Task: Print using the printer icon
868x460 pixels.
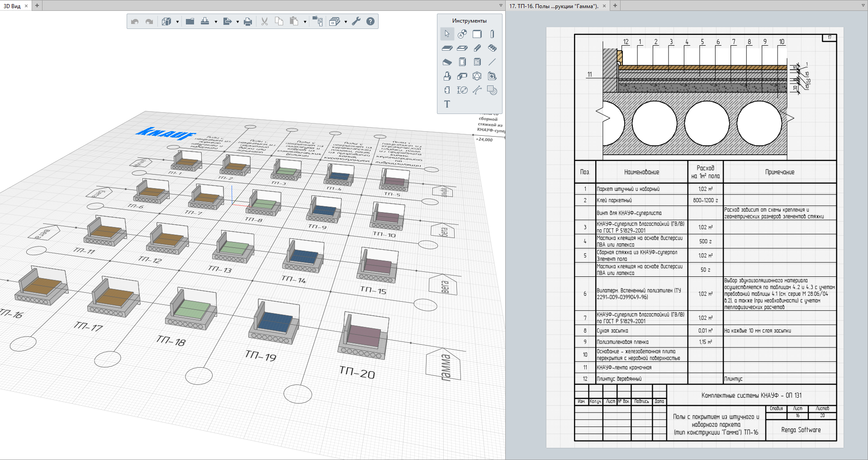Action: (248, 21)
